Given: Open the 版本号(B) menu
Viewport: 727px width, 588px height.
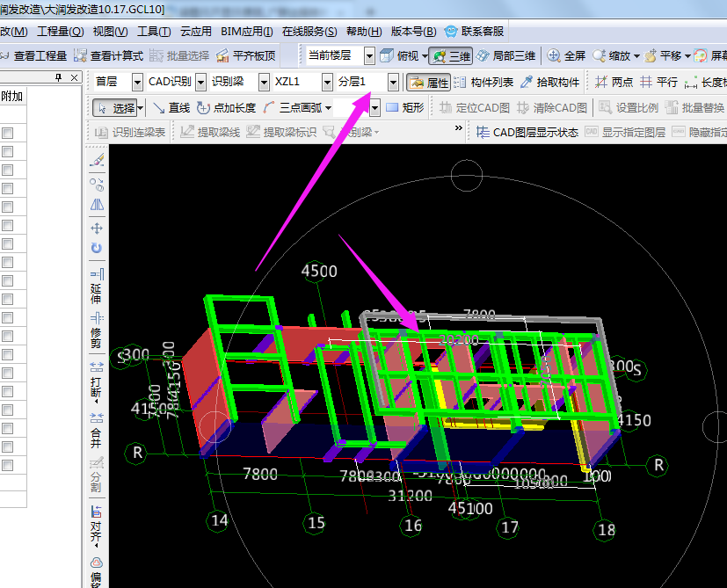Looking at the screenshot, I should pos(413,31).
